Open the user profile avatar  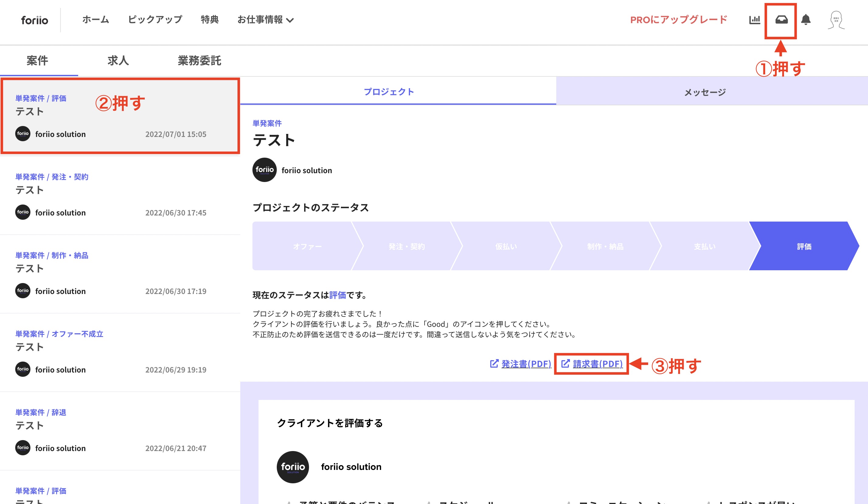[x=836, y=20]
